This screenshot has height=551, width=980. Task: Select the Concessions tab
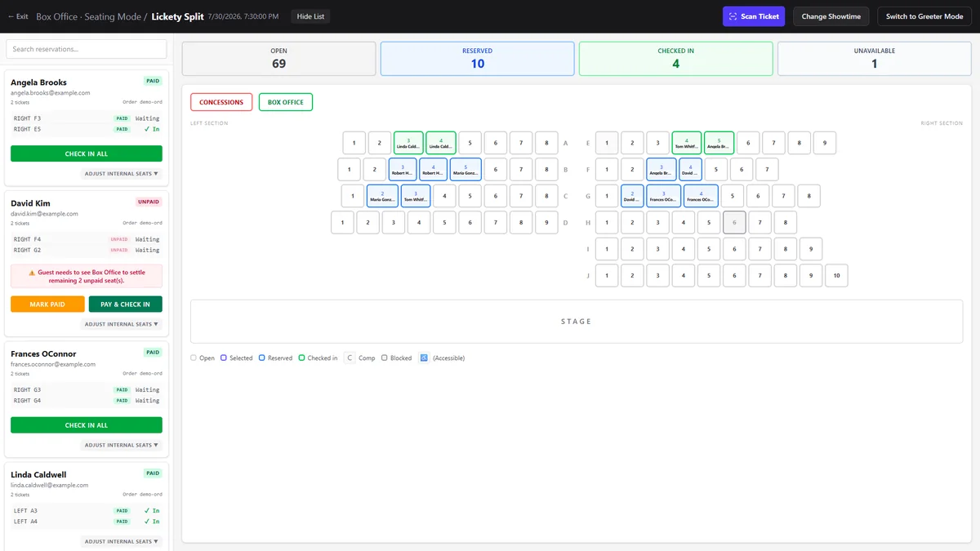[221, 102]
